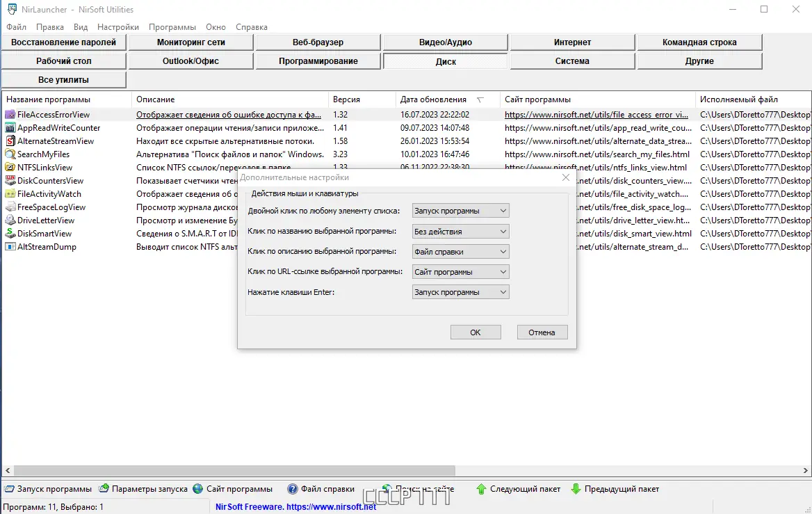
Task: Click the FileActivityWatch program icon
Action: [x=10, y=194]
